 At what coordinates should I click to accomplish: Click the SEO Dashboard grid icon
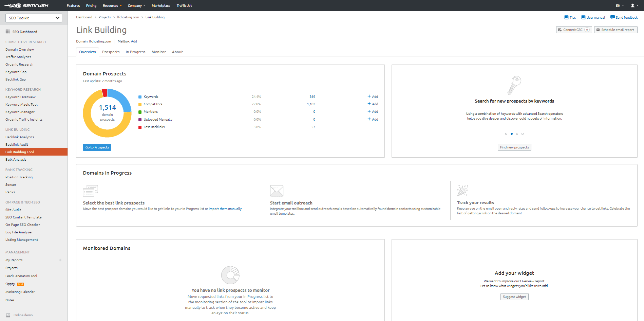coord(7,32)
